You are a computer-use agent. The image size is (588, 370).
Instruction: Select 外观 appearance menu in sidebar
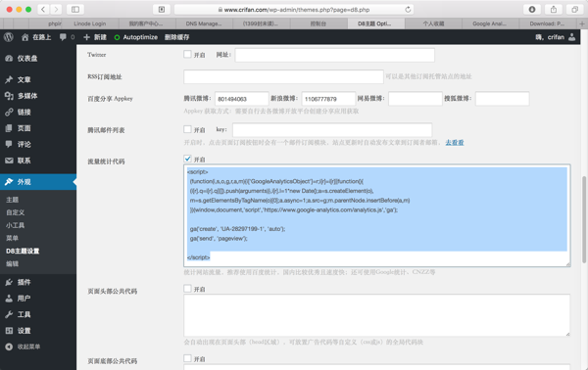[38, 182]
